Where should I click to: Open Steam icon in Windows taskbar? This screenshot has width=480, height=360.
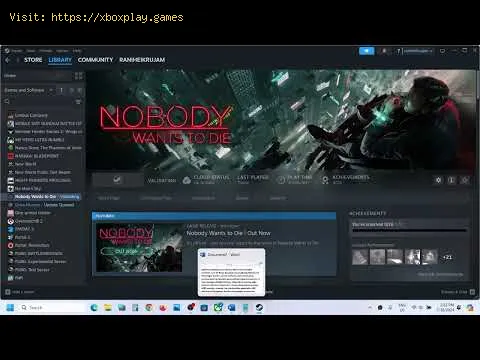[259, 308]
